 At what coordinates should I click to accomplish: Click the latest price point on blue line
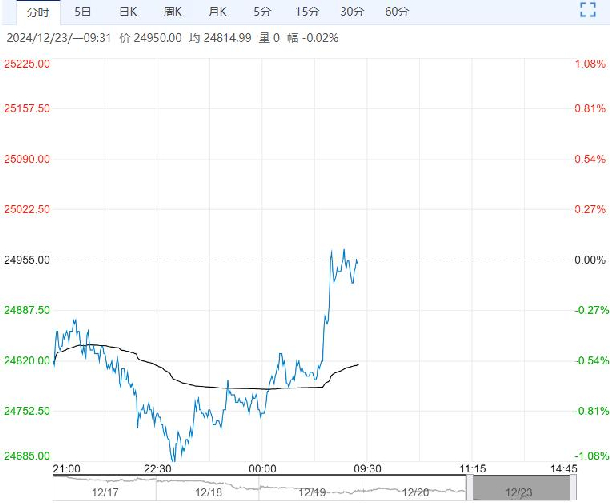point(358,261)
